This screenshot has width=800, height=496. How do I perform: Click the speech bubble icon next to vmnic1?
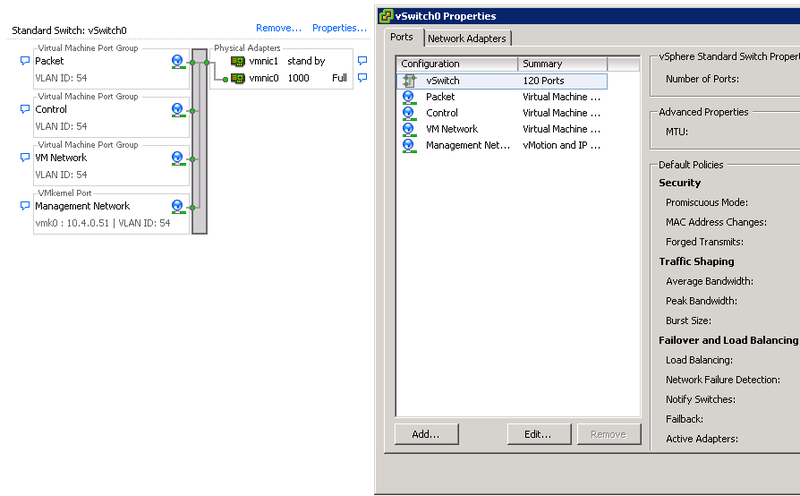tap(362, 61)
